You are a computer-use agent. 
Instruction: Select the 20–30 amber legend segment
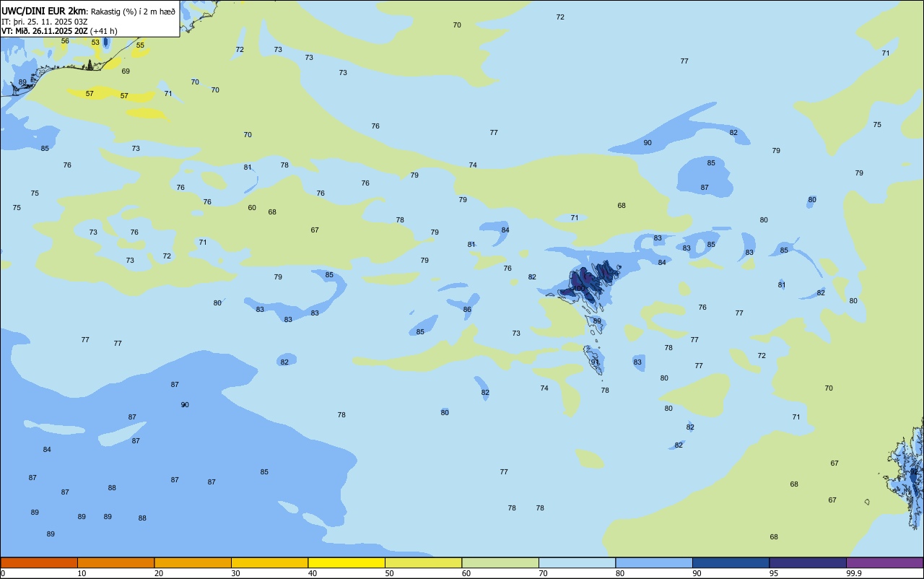tap(193, 562)
